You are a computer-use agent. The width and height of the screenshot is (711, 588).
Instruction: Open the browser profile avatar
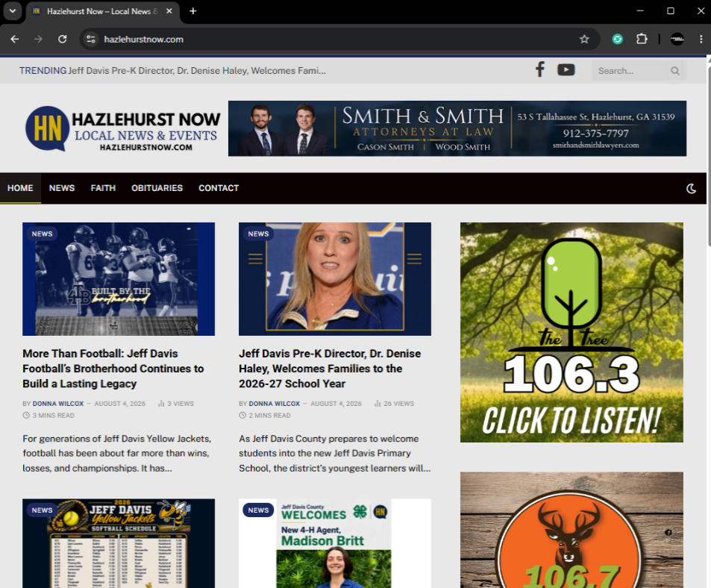tap(677, 39)
